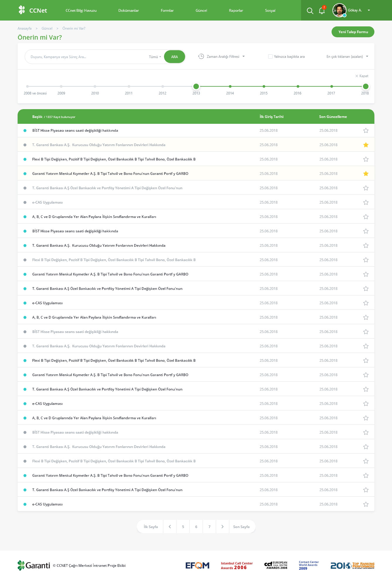The image size is (392, 580).
Task: Click Gökay A. profile avatar
Action: pos(339,10)
